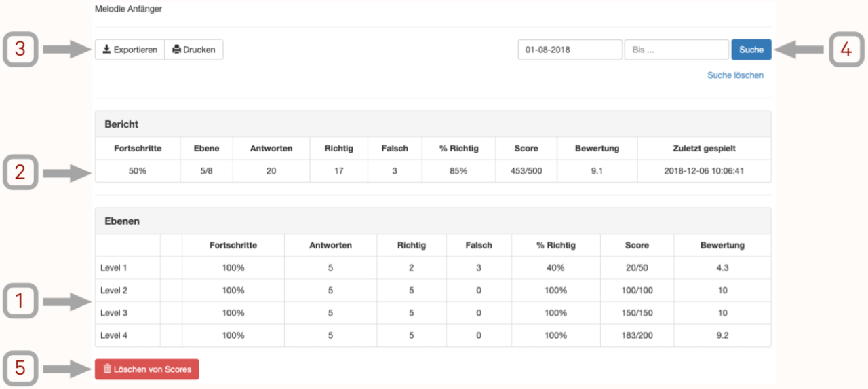Click the Level 1 rating 4.3
Screen dimensions: 868x389
(722, 268)
